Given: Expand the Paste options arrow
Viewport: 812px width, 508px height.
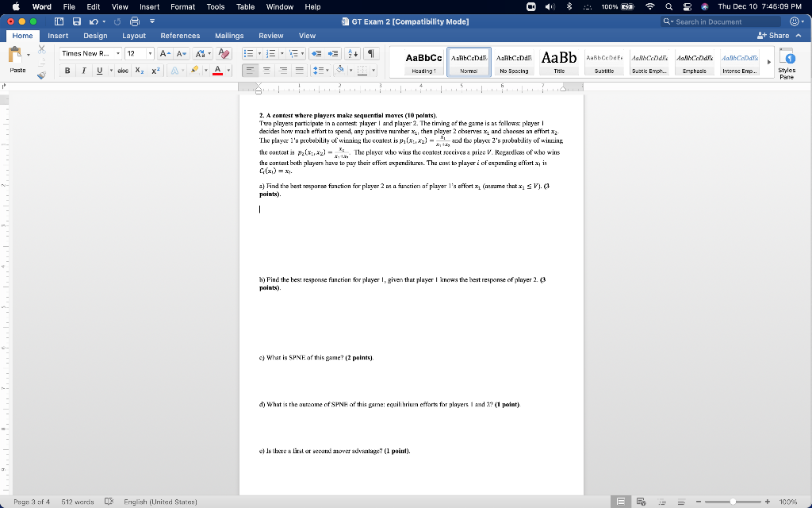Looking at the screenshot, I should tap(29, 54).
